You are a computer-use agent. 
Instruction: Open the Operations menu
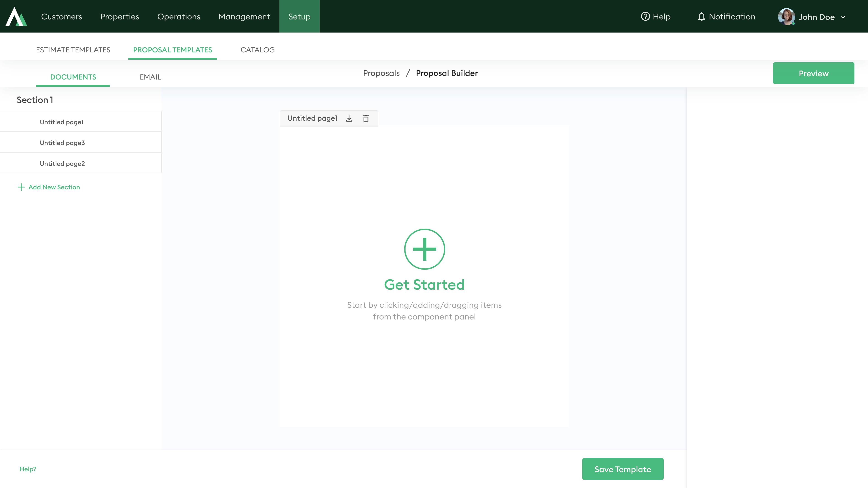pos(179,16)
